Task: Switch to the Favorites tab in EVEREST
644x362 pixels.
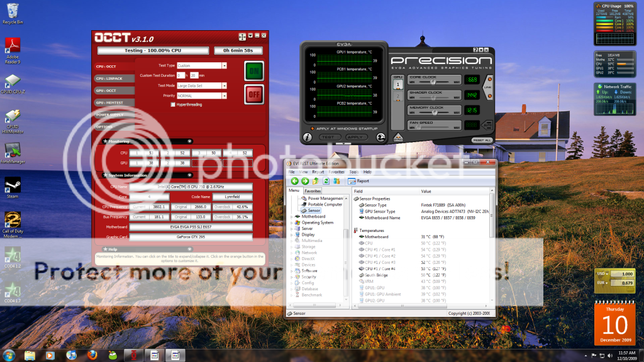Action: point(313,191)
